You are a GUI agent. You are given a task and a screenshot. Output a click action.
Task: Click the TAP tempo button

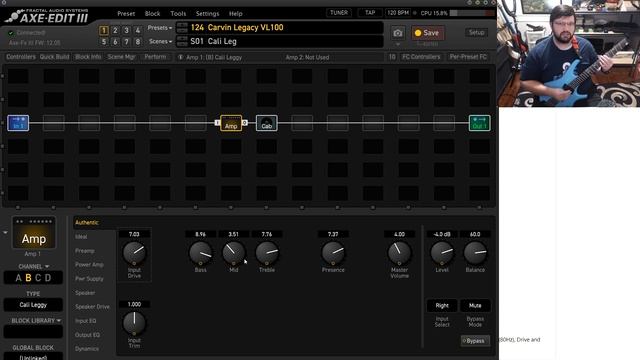click(370, 13)
